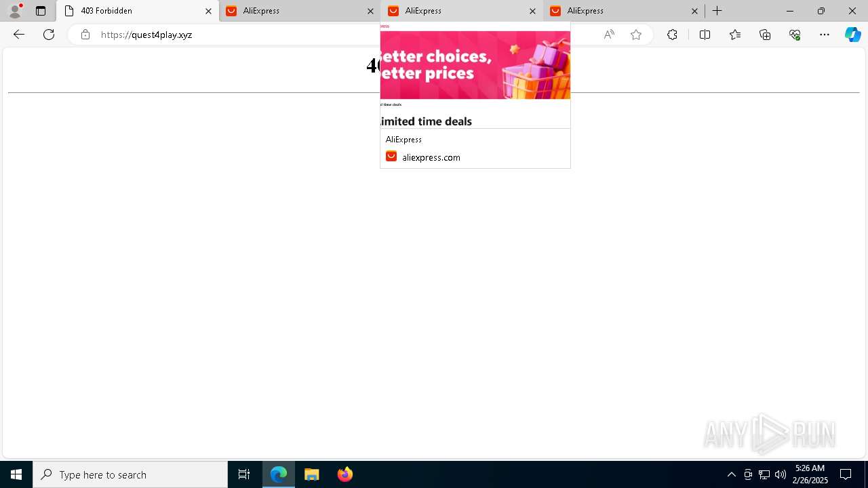This screenshot has width=868, height=488.
Task: Refresh the current page
Action: (49, 35)
